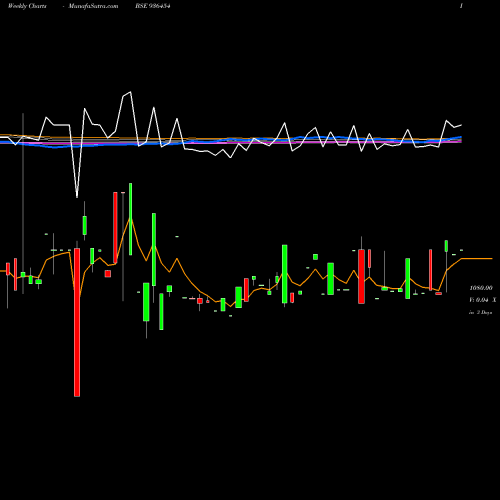Viewport: 500px width, 500px height.
Task: Click the "1080.00" price value
Action: (481, 287)
